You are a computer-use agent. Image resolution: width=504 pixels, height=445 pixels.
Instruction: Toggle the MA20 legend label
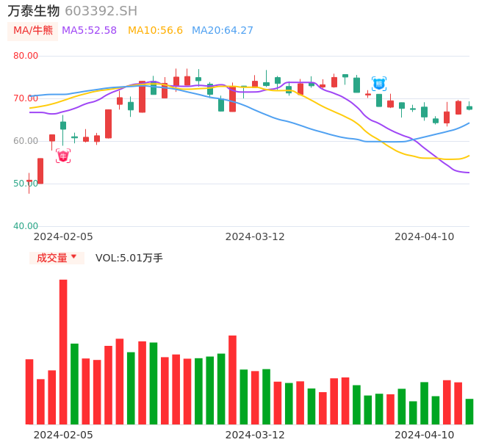click(x=222, y=31)
